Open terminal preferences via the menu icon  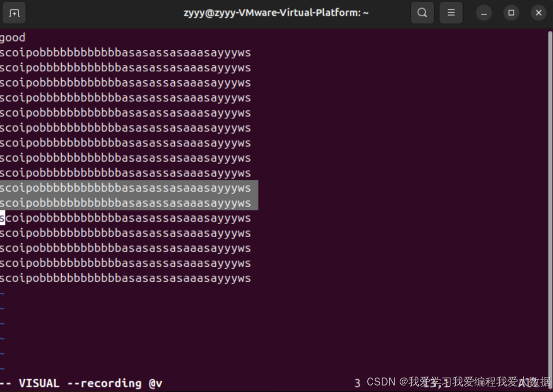(451, 12)
